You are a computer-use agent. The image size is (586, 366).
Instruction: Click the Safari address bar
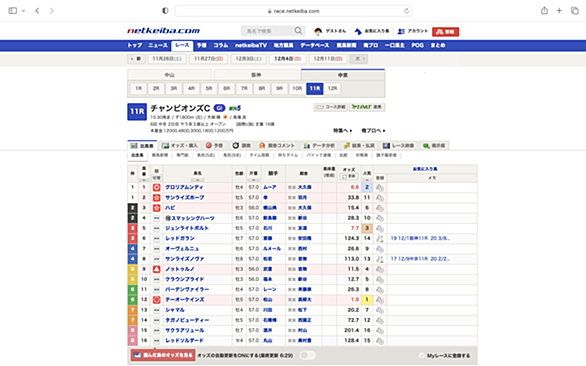coord(293,11)
